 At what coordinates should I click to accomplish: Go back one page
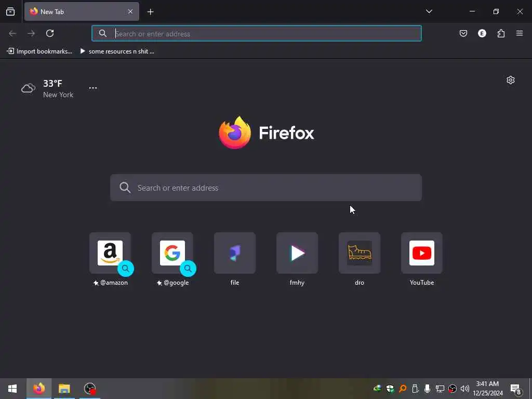point(12,33)
